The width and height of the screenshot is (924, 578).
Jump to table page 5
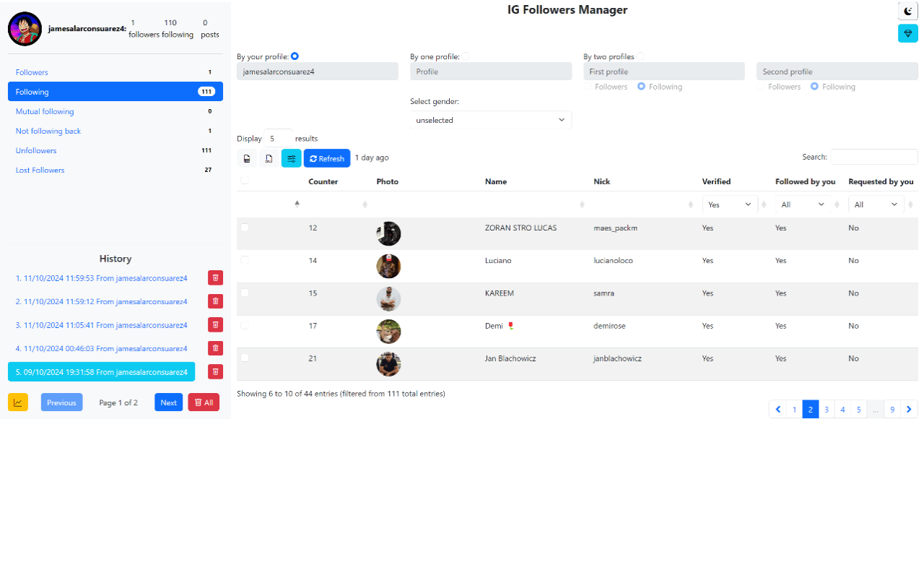[858, 409]
